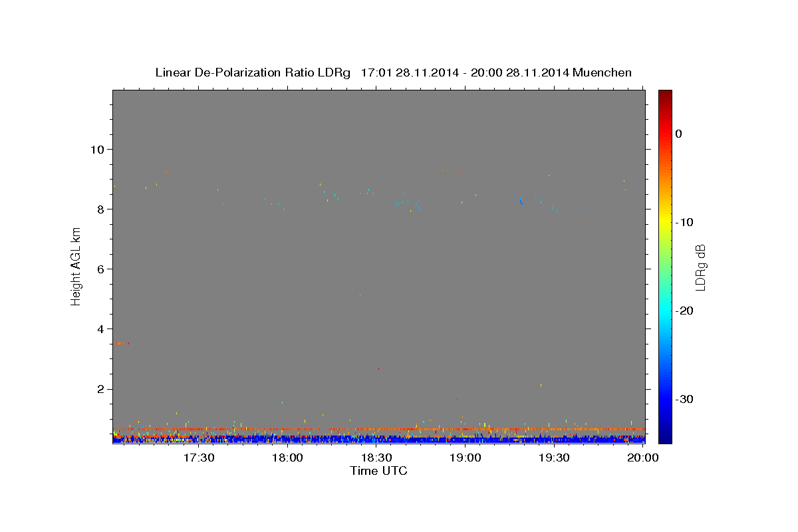Select the 20:00 time axis label
Image resolution: width=798 pixels, height=532 pixels.
(x=643, y=458)
